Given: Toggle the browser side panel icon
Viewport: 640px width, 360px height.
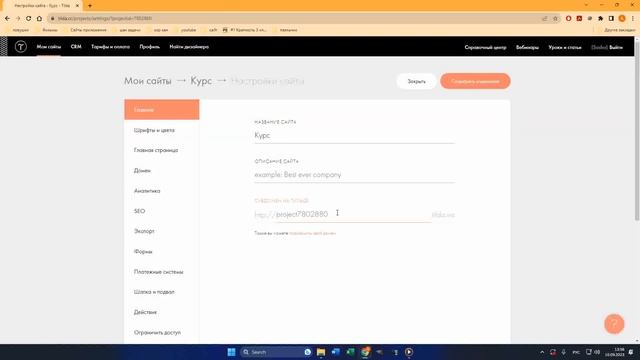Looking at the screenshot, I should [611, 18].
